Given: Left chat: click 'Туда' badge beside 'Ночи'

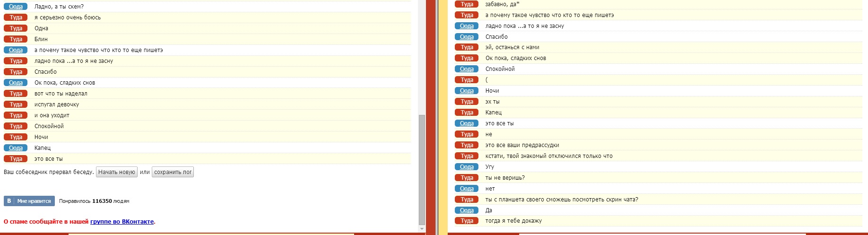Looking at the screenshot, I should pos(16,137).
